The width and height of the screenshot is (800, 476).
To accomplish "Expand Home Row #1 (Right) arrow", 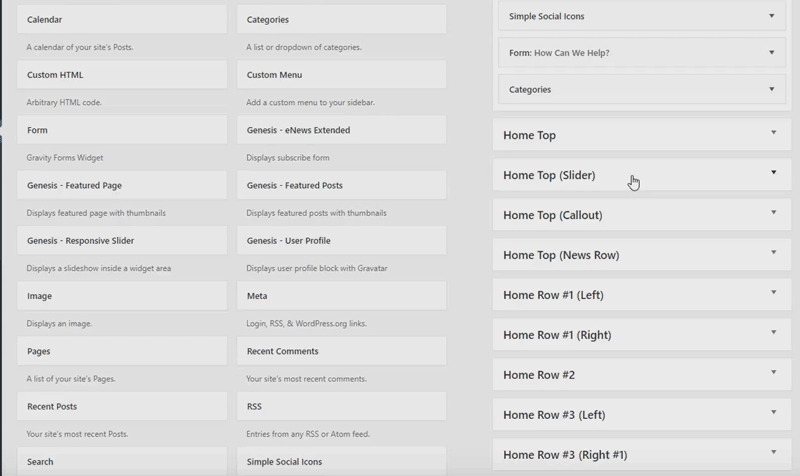I will tap(773, 332).
